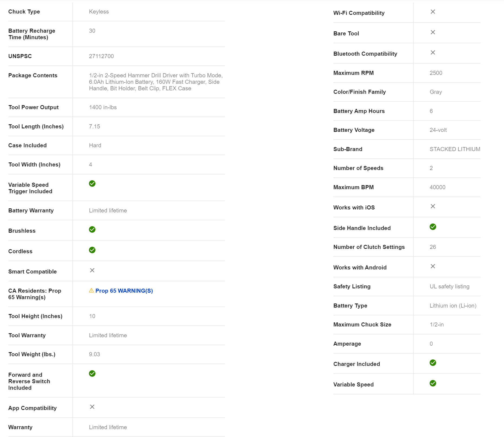Image resolution: width=504 pixels, height=437 pixels.
Task: Click the Side Handle Included checkmark
Action: click(433, 227)
